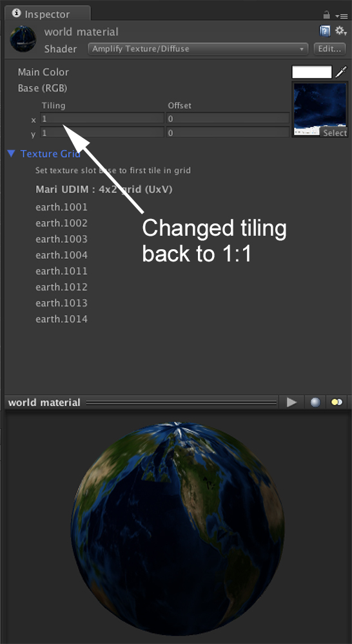Click the world material preview icon
Viewport: 352px width, 644px height.
(23, 39)
